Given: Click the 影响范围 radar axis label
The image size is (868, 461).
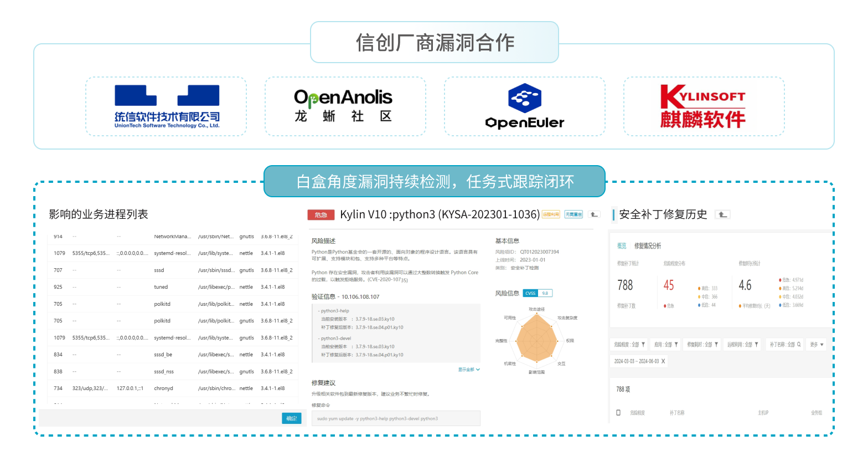Looking at the screenshot, I should pyautogui.click(x=536, y=372).
